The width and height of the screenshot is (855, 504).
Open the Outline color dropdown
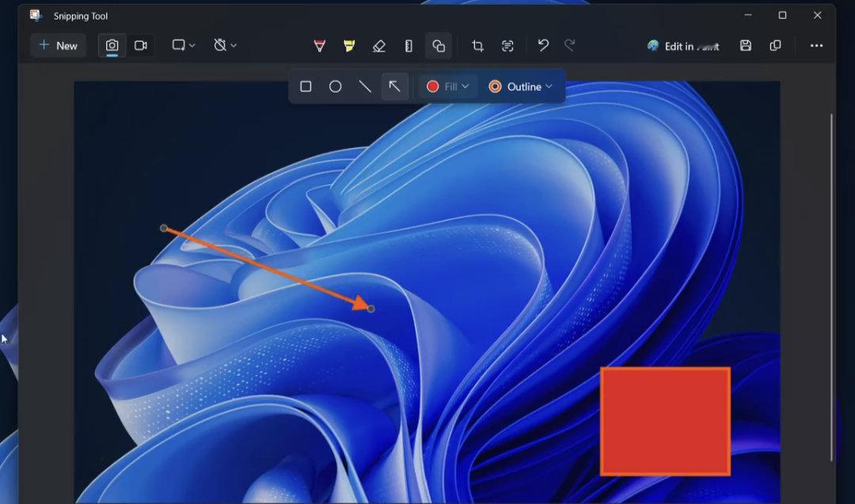(520, 86)
